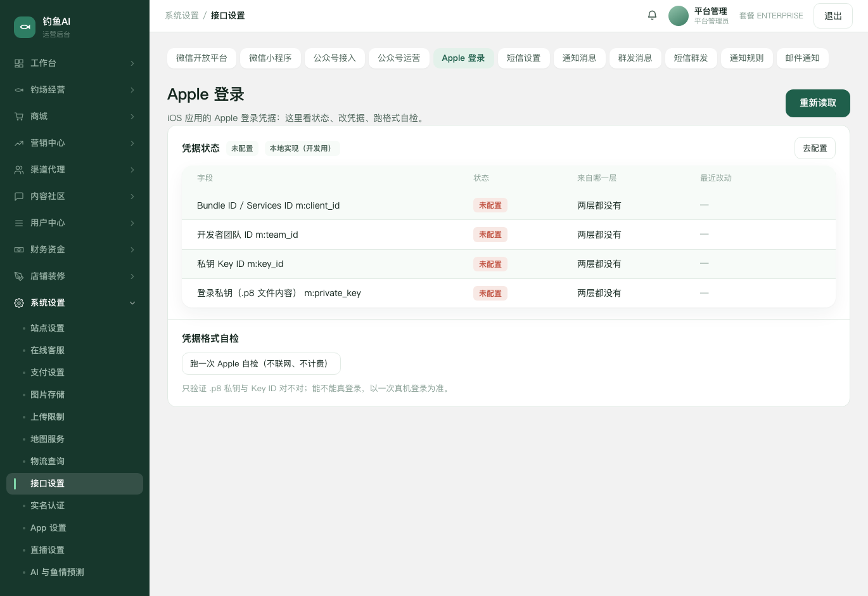The image size is (868, 596).
Task: Click the 财务资金 money icon
Action: click(19, 250)
